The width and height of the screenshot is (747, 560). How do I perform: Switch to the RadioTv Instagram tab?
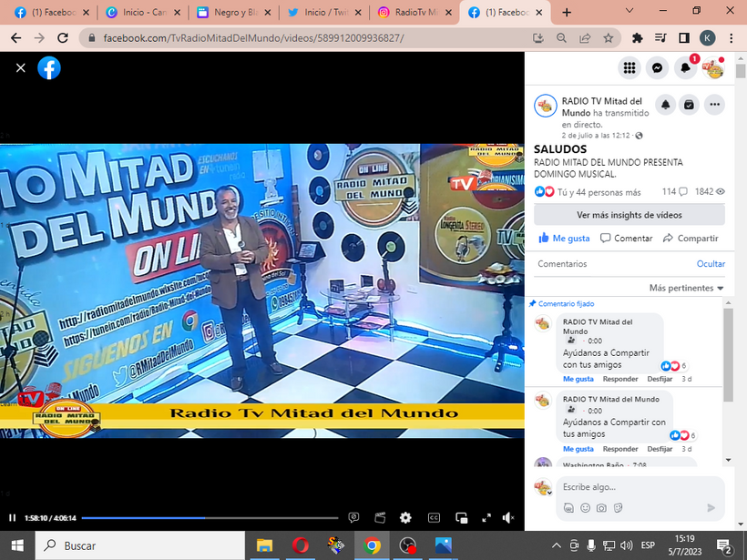point(414,13)
